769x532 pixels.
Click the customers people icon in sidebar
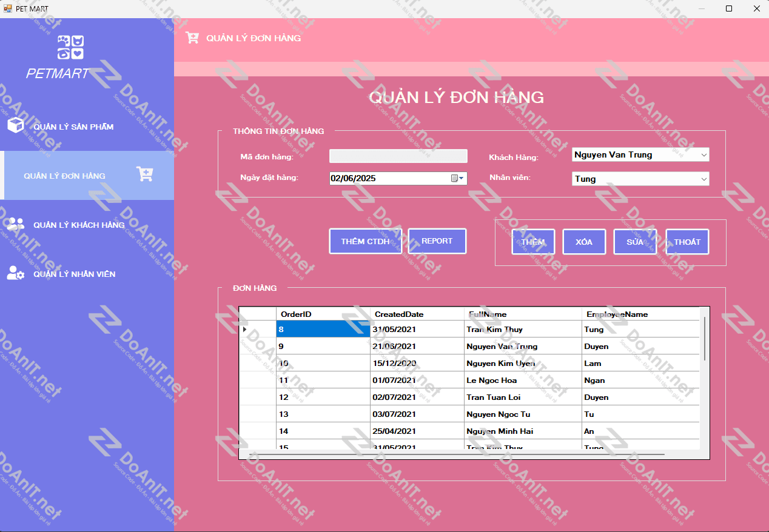[16, 224]
